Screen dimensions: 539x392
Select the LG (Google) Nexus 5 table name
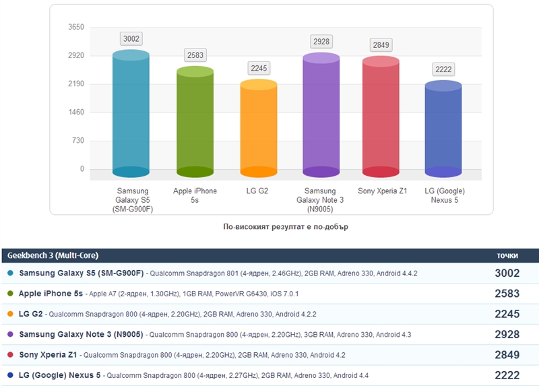(59, 375)
